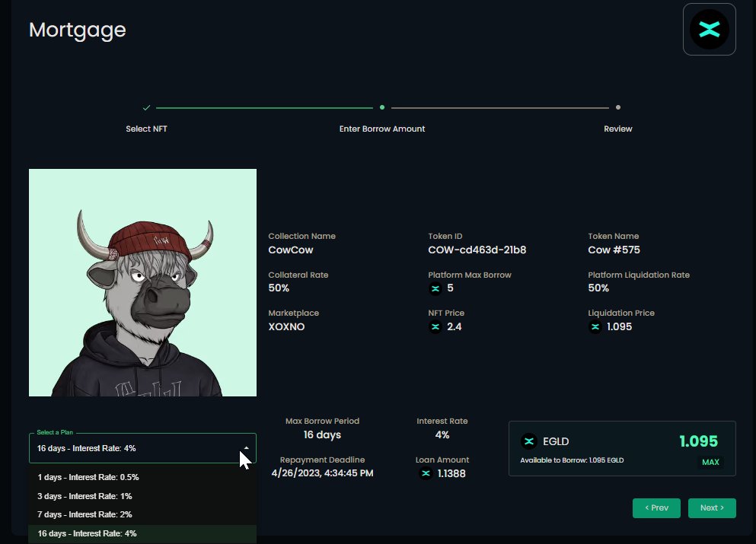Click Loan Amount value 1.1388
This screenshot has width=756, height=544.
451,473
